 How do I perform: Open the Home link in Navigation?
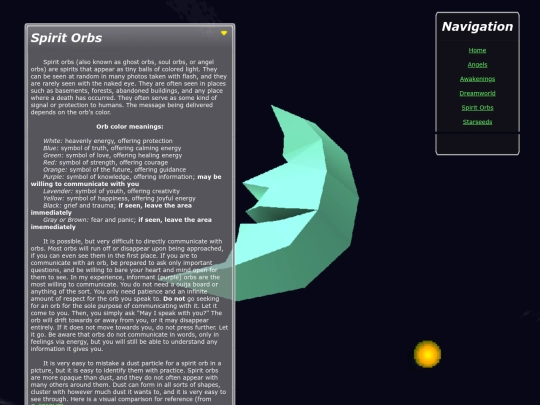pyautogui.click(x=477, y=50)
